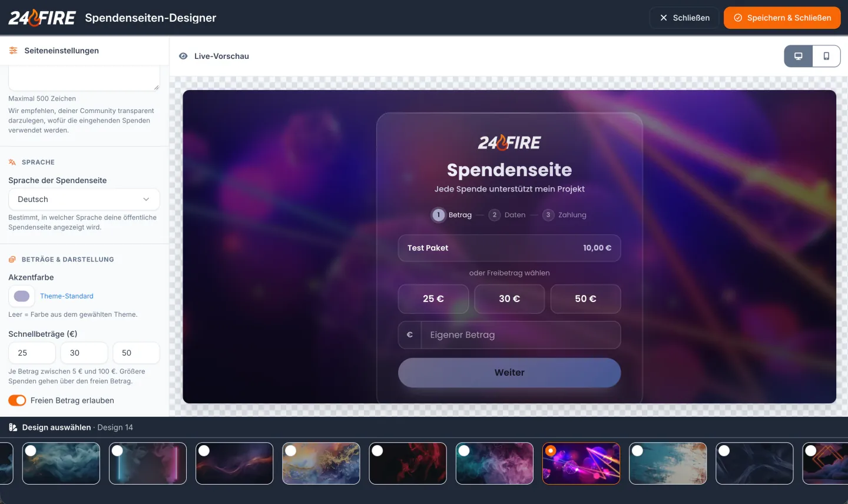The image size is (848, 504).
Task: Select the dark blue storm clouds design thumbnail
Action: (x=61, y=463)
